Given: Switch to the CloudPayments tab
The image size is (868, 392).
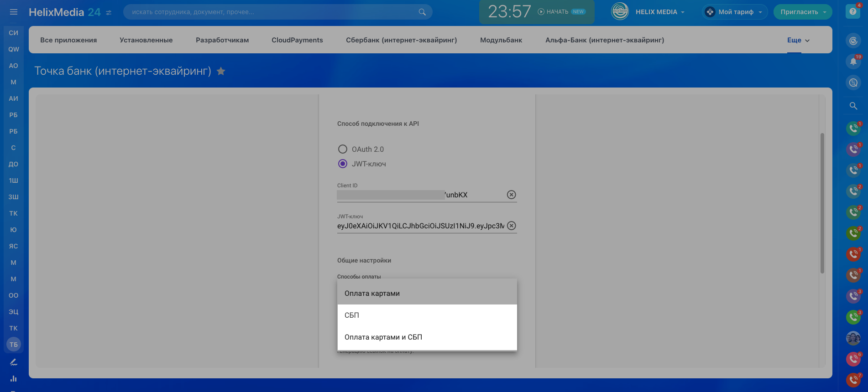Looking at the screenshot, I should (297, 40).
